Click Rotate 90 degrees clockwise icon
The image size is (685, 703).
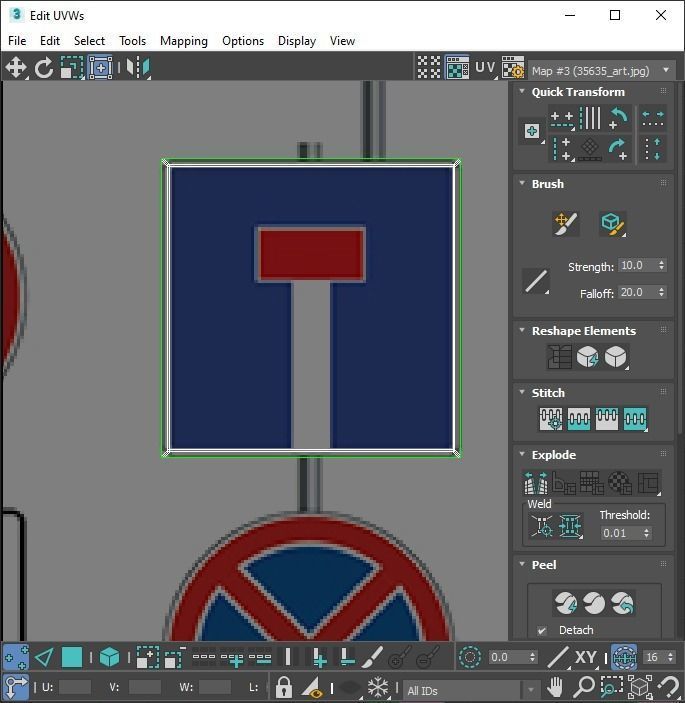[x=619, y=149]
